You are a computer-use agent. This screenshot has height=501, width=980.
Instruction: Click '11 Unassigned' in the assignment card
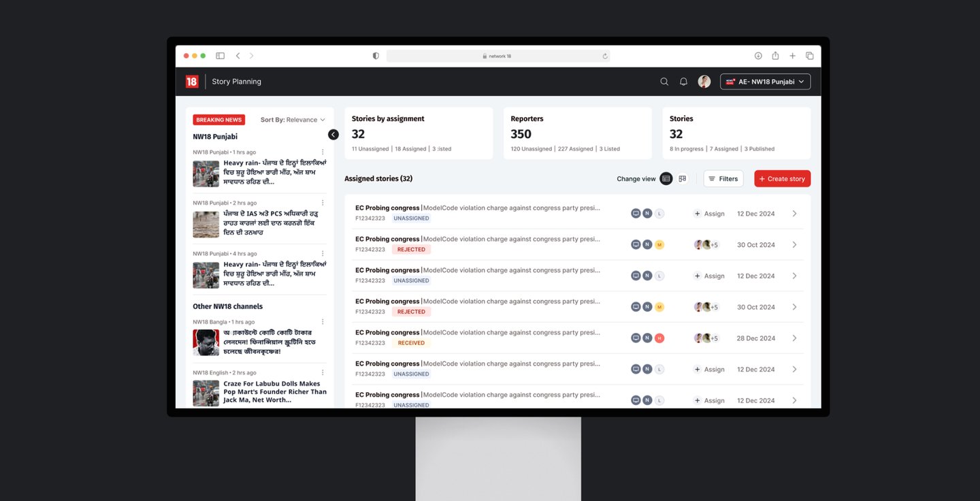(370, 149)
